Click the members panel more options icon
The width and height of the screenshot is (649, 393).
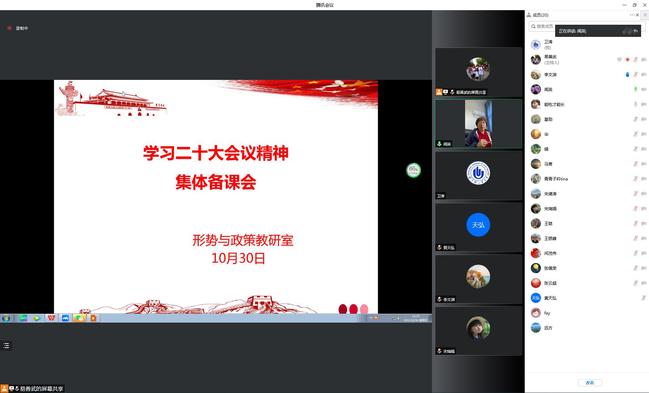632,15
